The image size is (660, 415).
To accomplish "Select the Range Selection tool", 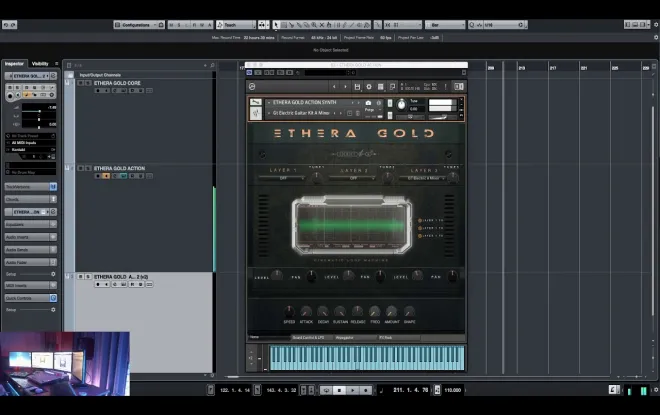I will click(284, 25).
